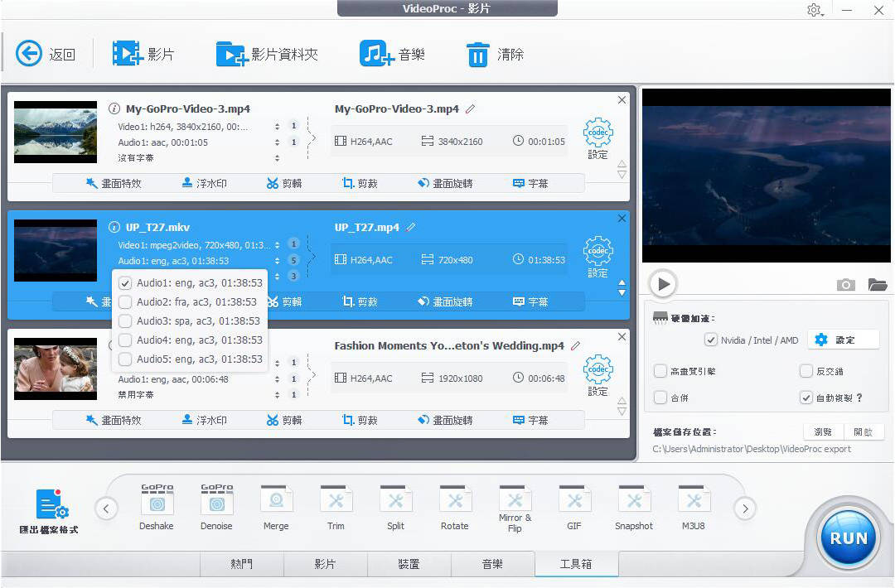This screenshot has width=895, height=588.
Task: Select Audio3: spa from the audio track list
Action: [x=123, y=321]
